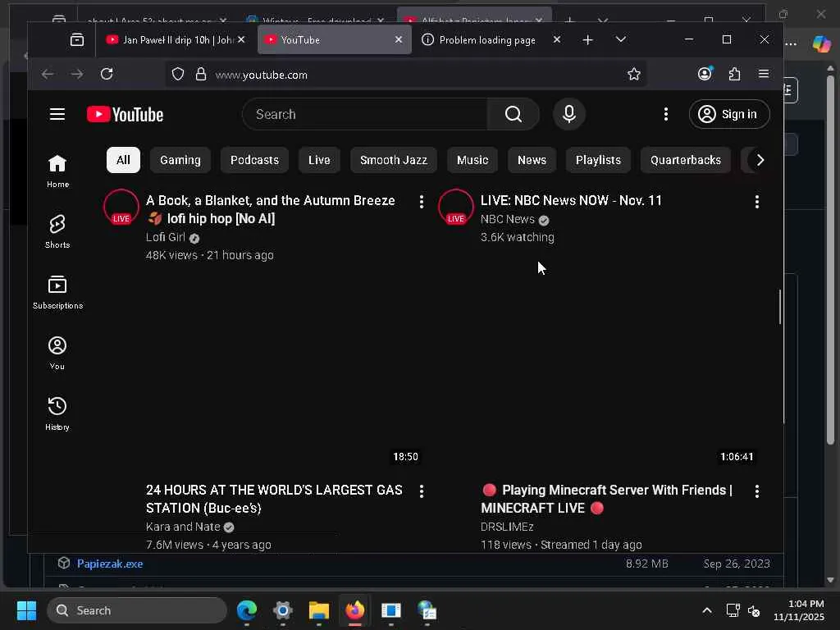The width and height of the screenshot is (840, 630).
Task: Open the NBC News live channel avatar
Action: [x=456, y=207]
